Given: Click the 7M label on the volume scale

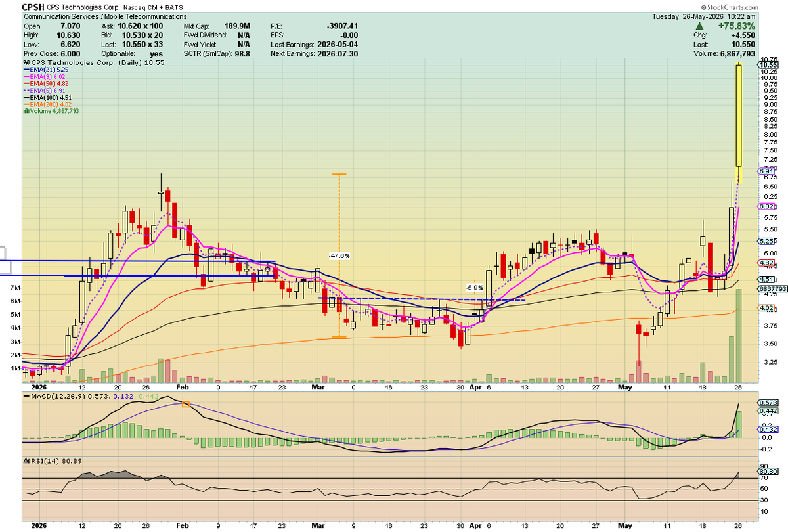Looking at the screenshot, I should click(15, 288).
